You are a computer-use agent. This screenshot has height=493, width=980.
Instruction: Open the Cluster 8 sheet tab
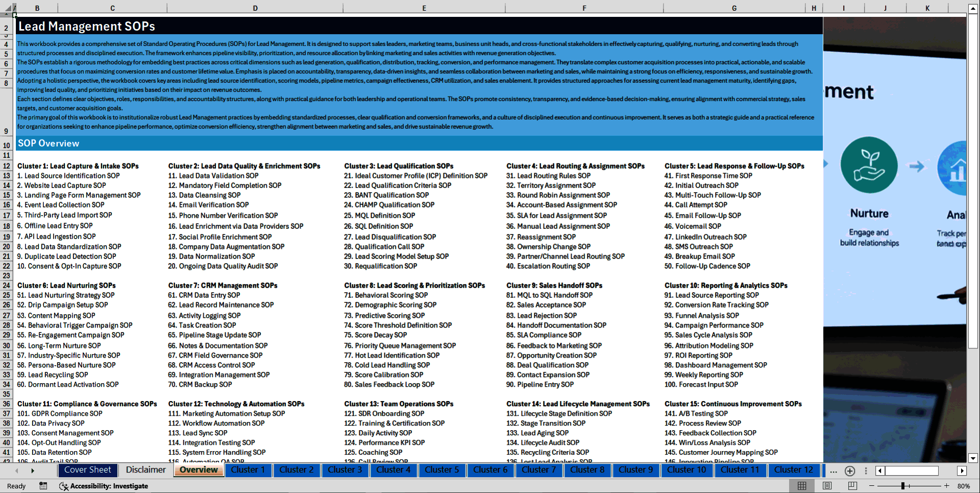click(x=587, y=470)
